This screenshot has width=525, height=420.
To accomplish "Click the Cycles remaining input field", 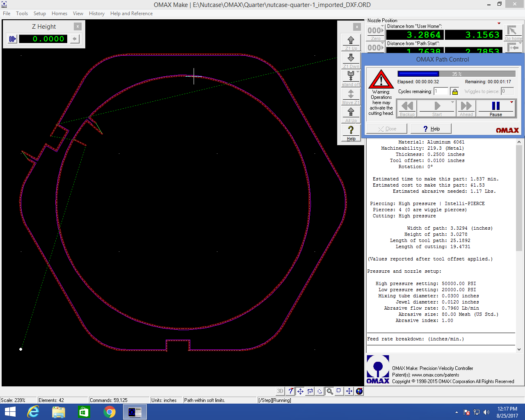I will pyautogui.click(x=441, y=91).
